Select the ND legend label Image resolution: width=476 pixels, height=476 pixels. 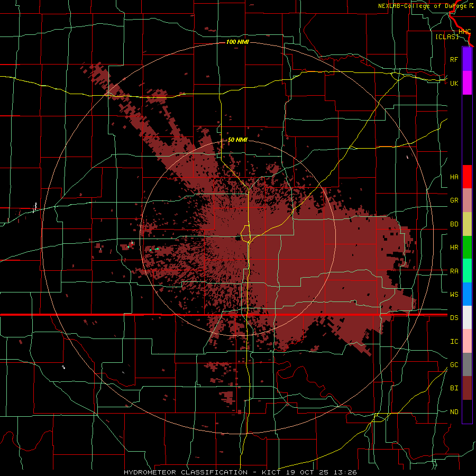[x=454, y=412]
